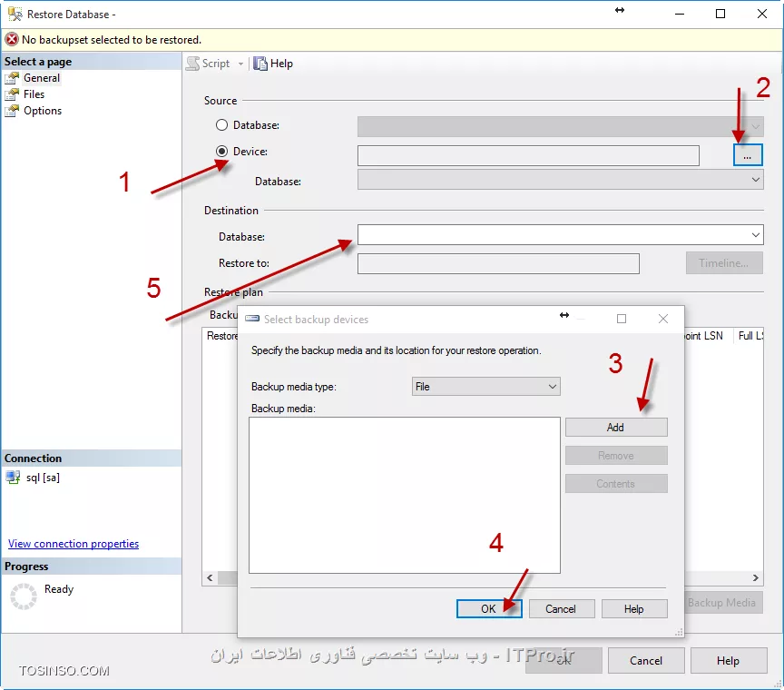Click the Add backup media button
This screenshot has height=690, width=784.
click(x=616, y=428)
